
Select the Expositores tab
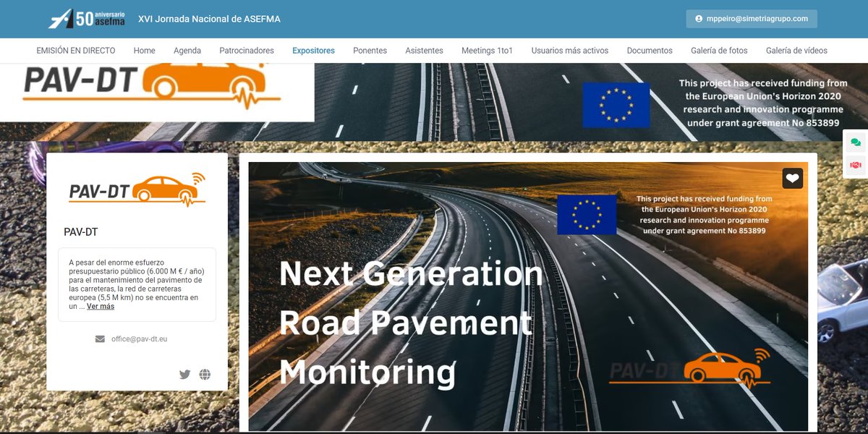(x=313, y=51)
